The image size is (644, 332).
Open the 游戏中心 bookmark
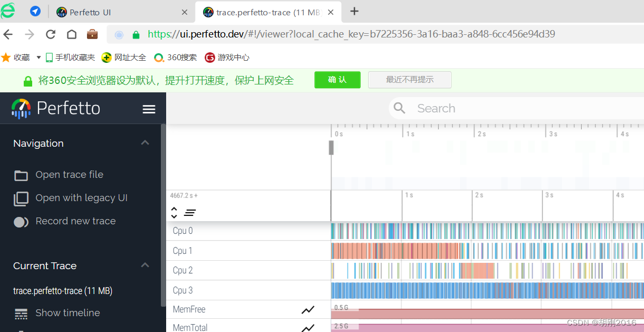coord(227,58)
